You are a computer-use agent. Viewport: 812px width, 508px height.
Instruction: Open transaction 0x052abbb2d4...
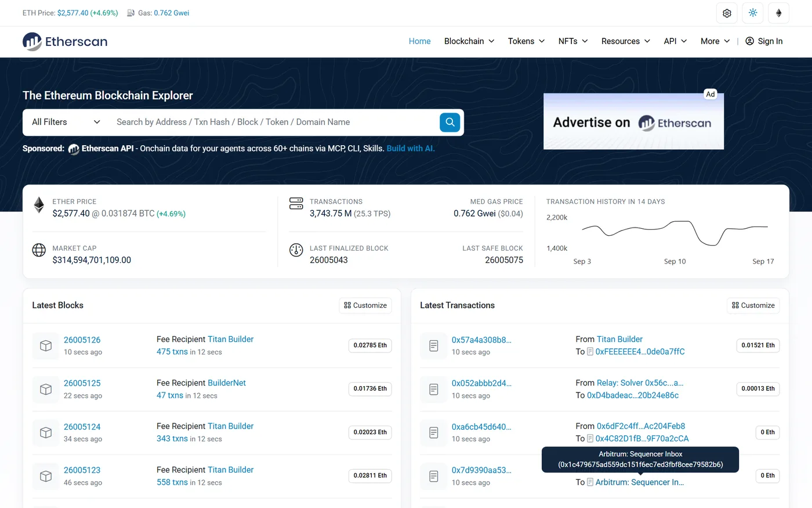pyautogui.click(x=481, y=383)
